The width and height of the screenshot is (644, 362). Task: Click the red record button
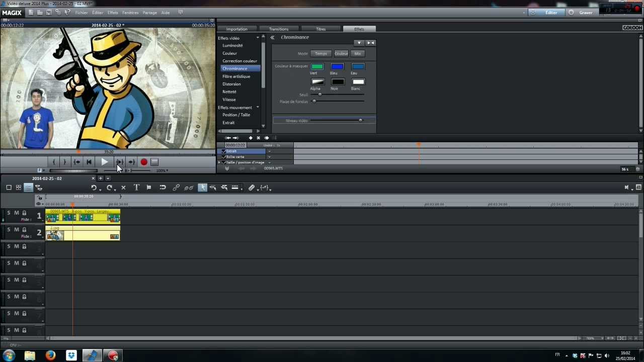pyautogui.click(x=144, y=162)
